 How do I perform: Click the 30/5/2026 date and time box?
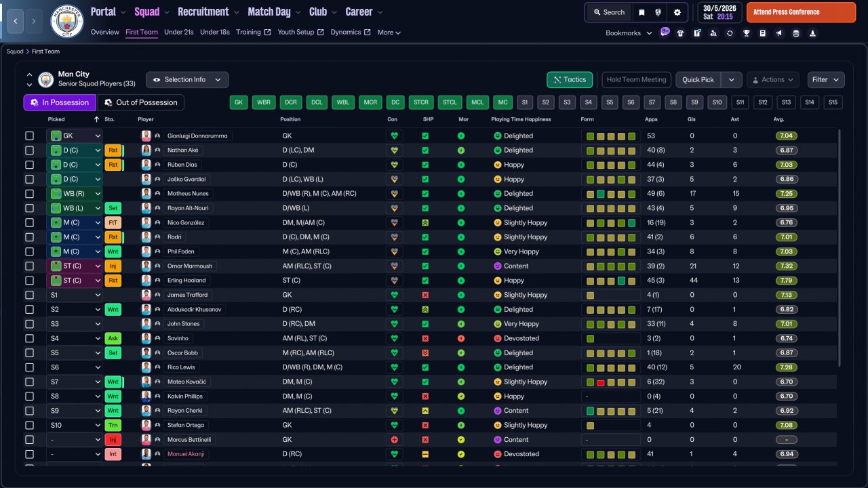(x=719, y=12)
